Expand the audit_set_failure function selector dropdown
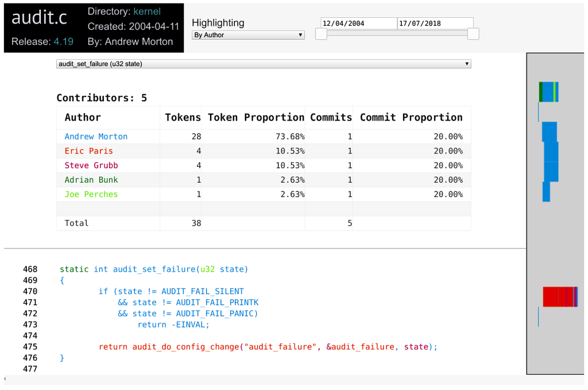 pyautogui.click(x=264, y=64)
